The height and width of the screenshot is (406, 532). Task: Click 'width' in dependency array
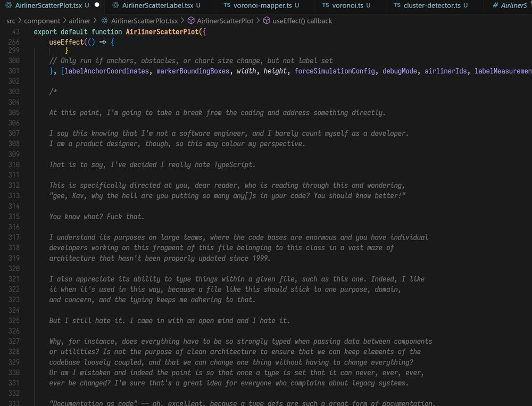tap(246, 71)
